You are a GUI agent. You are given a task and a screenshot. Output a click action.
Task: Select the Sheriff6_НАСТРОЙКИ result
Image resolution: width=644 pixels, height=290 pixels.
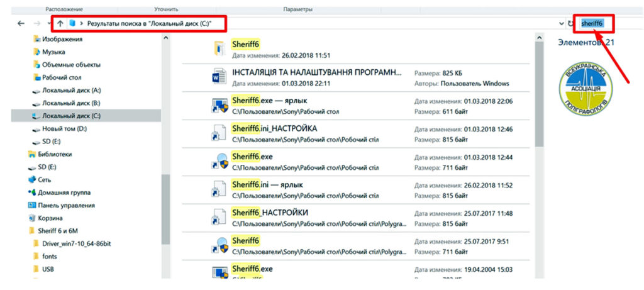coord(269,213)
